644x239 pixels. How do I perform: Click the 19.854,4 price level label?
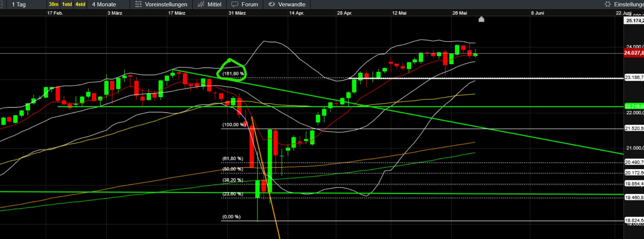tap(634, 184)
